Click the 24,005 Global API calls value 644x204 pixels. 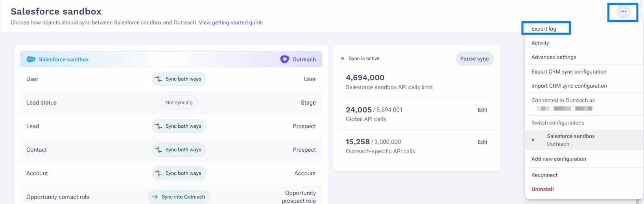point(359,110)
